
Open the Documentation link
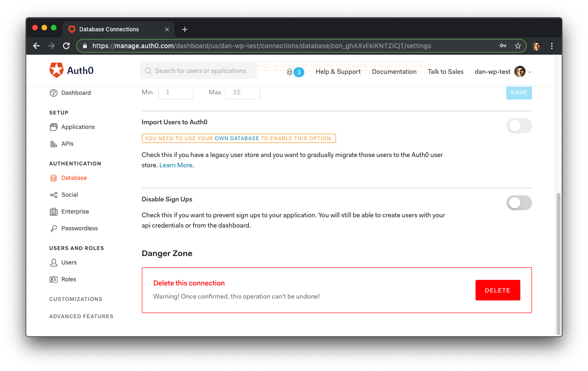coord(394,71)
